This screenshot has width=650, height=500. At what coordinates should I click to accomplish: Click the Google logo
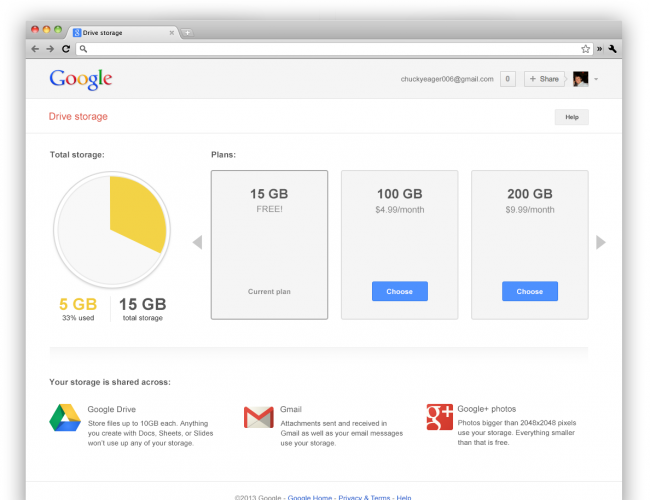(x=81, y=79)
